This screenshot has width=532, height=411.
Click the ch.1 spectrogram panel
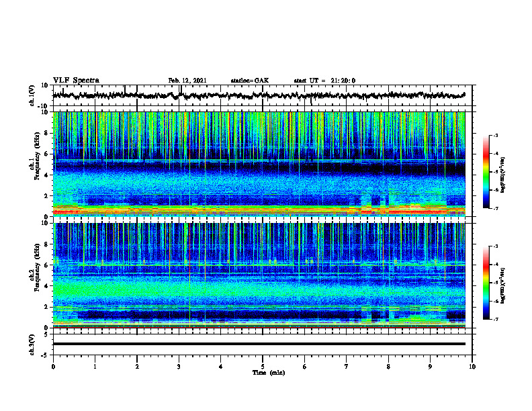[x=259, y=164]
